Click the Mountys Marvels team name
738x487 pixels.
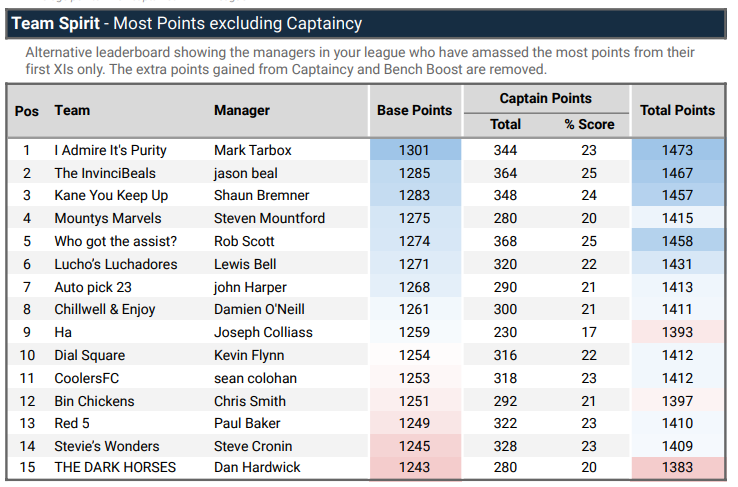[x=107, y=218]
